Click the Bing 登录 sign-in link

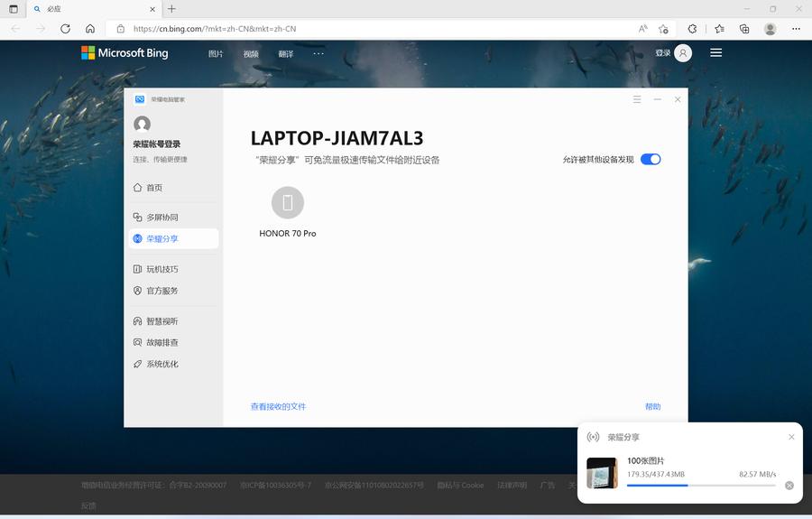pyautogui.click(x=663, y=53)
